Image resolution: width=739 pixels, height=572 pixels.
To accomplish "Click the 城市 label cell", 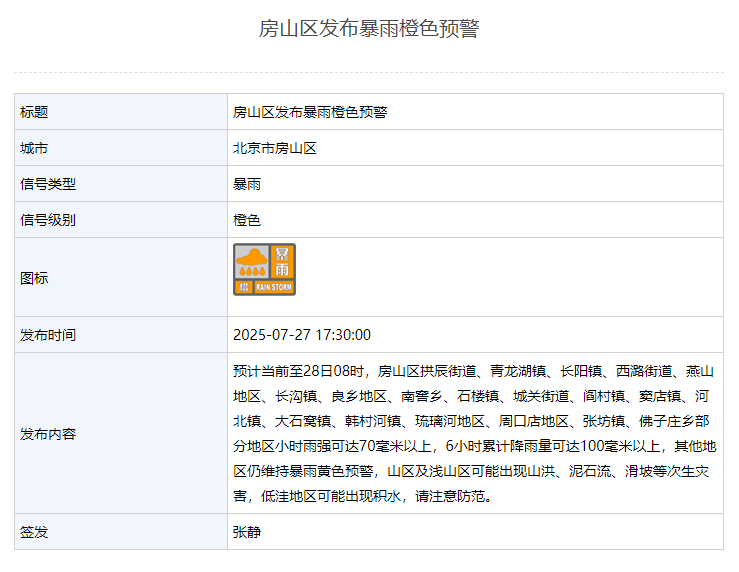I will tap(121, 148).
